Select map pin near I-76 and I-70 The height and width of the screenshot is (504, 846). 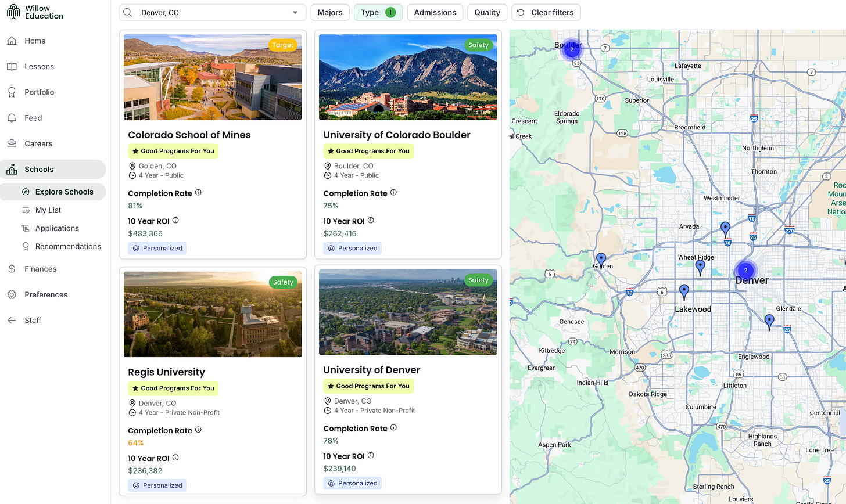click(725, 229)
